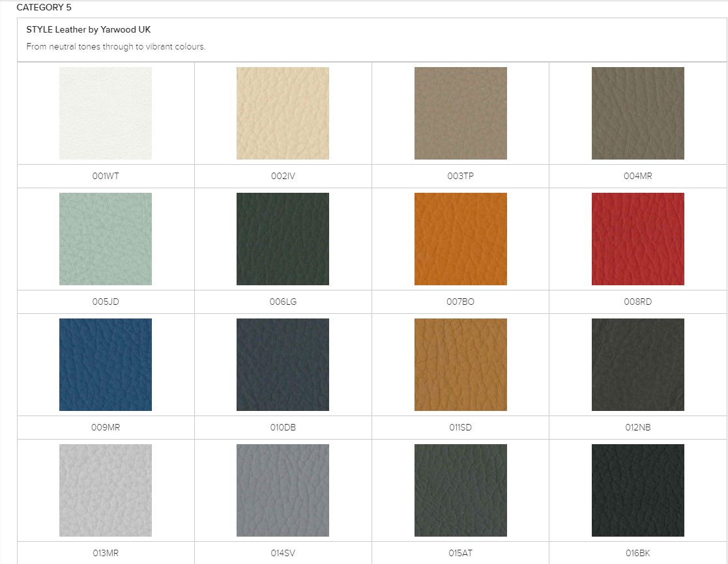The width and height of the screenshot is (728, 564).
Task: Choose the dark green 006LG swatch
Action: click(x=283, y=239)
